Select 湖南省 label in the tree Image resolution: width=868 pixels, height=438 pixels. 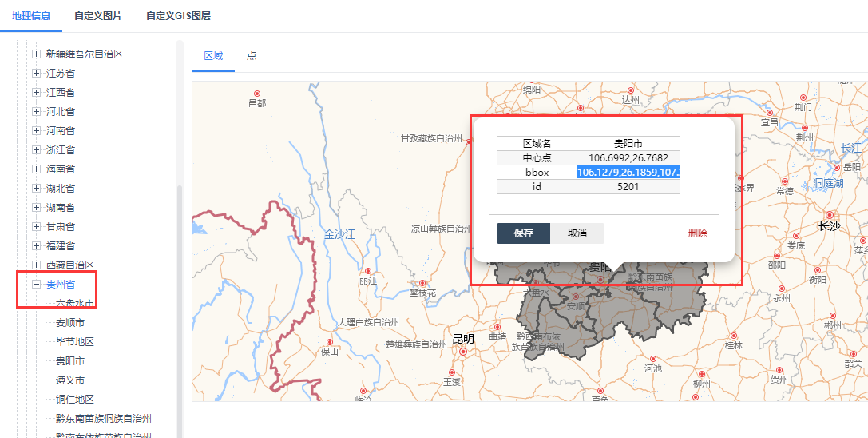pos(61,207)
